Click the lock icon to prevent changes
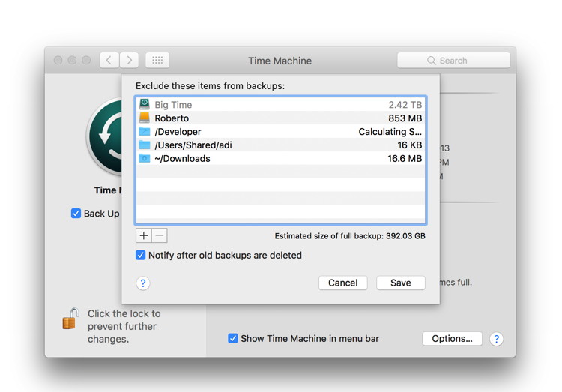The width and height of the screenshot is (562, 392). (70, 319)
